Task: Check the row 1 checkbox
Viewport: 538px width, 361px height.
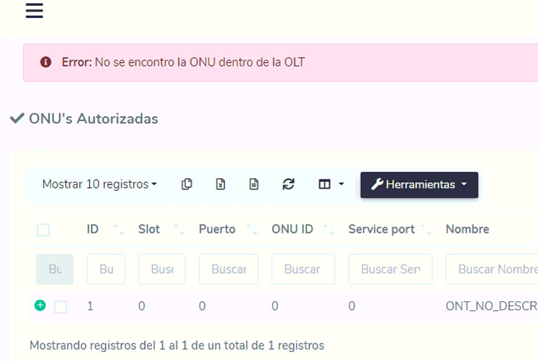Action: pyautogui.click(x=61, y=306)
